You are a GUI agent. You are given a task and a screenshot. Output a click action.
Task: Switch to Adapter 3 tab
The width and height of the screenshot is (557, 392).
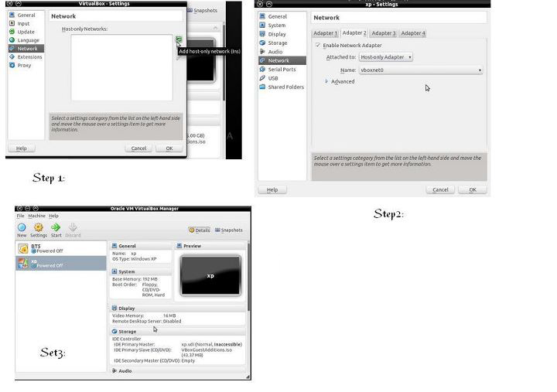coord(383,33)
